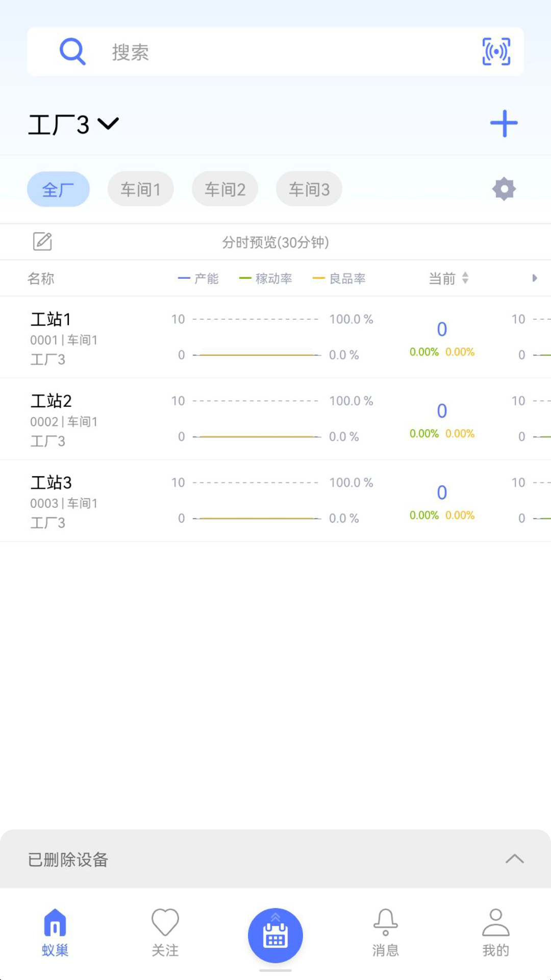
Task: Open 我的 profile tab
Action: click(x=496, y=933)
